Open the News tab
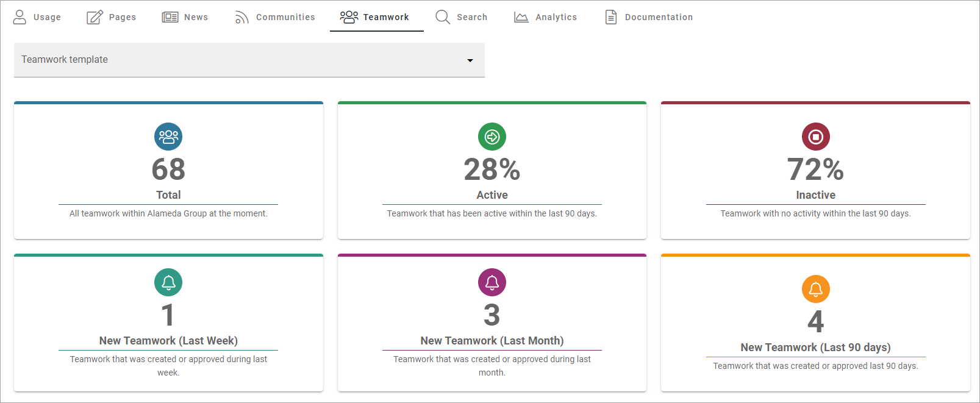The height and width of the screenshot is (403, 980). 185,17
